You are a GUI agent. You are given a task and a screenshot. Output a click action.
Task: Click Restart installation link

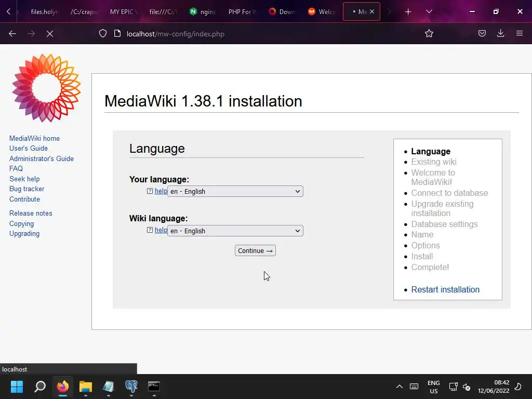tap(445, 289)
